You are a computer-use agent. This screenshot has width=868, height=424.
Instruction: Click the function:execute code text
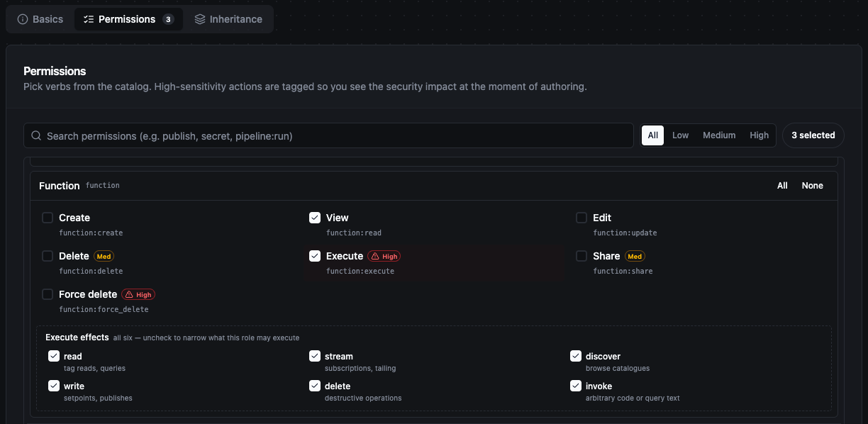[x=360, y=271]
